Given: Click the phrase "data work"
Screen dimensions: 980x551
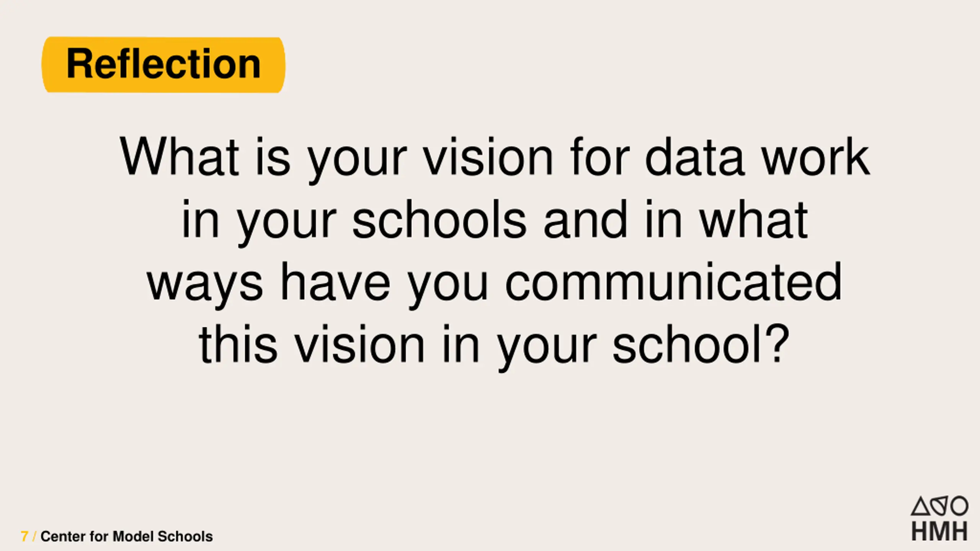Looking at the screenshot, I should [x=757, y=156].
